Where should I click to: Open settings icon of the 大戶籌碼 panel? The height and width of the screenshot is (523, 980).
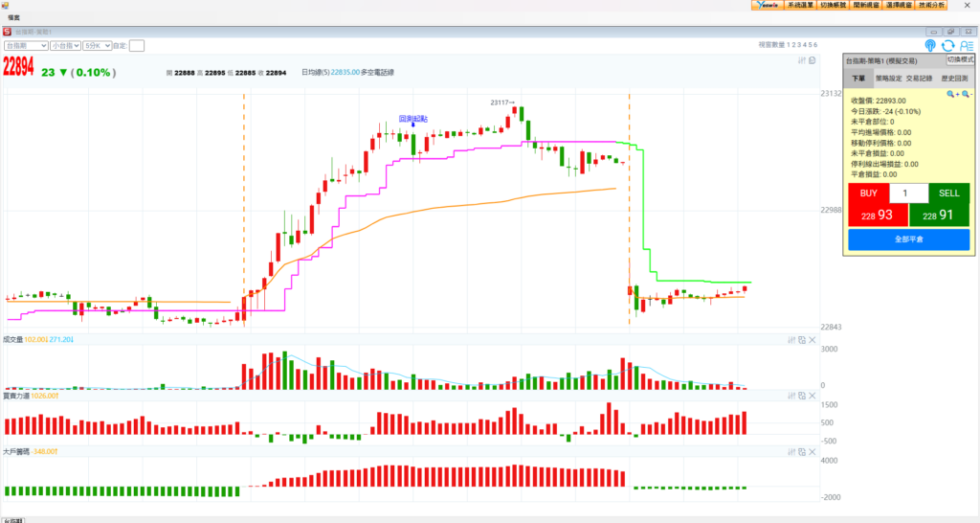[791, 452]
